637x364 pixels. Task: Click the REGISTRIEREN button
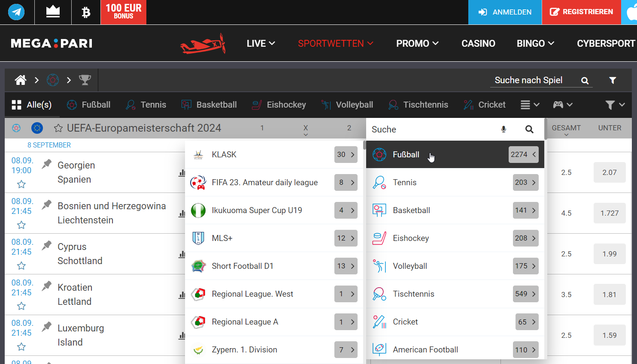coord(581,12)
